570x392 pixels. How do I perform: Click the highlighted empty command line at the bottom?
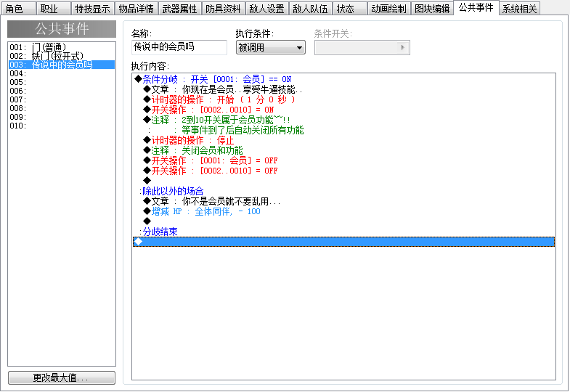point(343,242)
